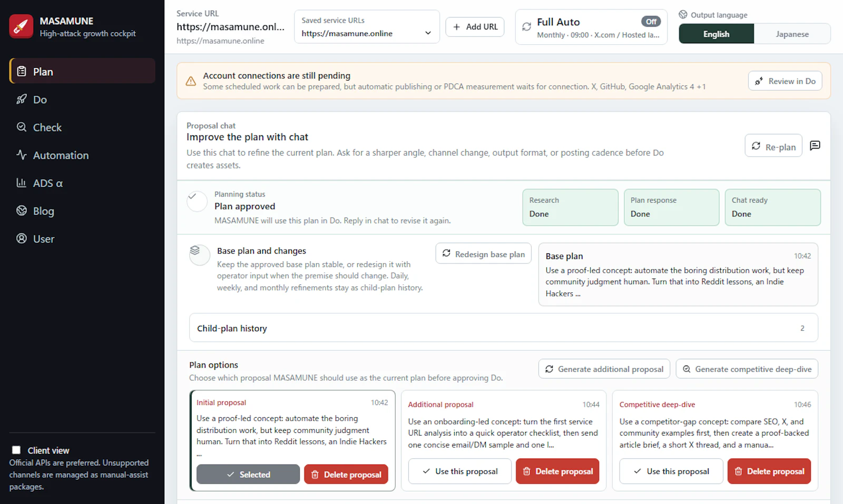Open the Base plan 10:42 card
This screenshot has width=843, height=504.
click(x=678, y=274)
